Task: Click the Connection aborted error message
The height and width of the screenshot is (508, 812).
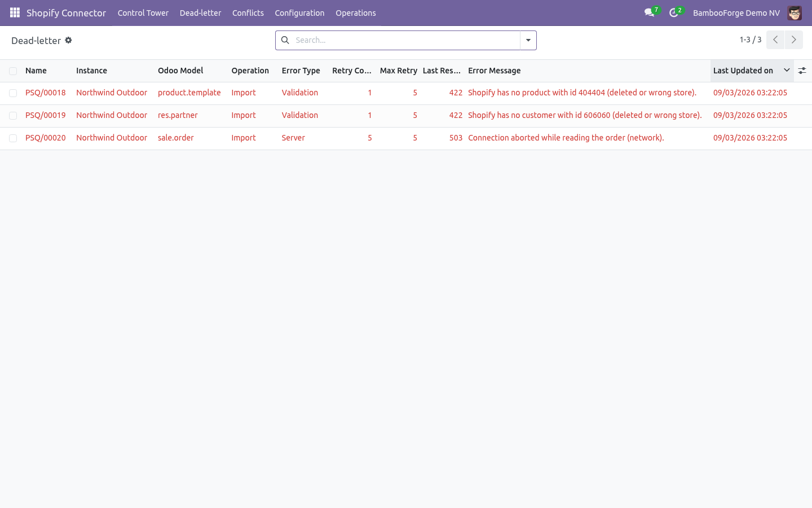Action: tap(566, 138)
